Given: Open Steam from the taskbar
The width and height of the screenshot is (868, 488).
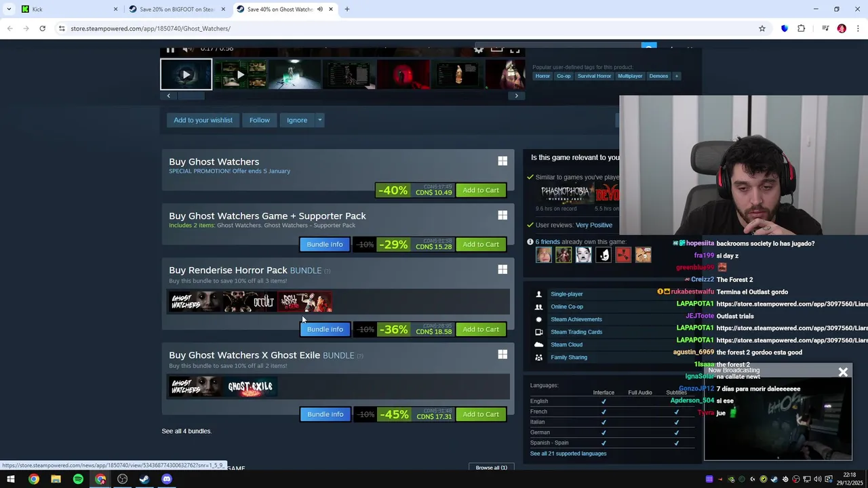Looking at the screenshot, I should coord(144,479).
